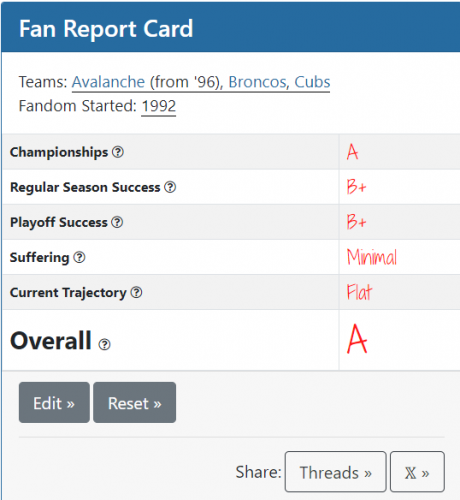Open the Broncos team link
The image size is (460, 500).
tap(257, 82)
